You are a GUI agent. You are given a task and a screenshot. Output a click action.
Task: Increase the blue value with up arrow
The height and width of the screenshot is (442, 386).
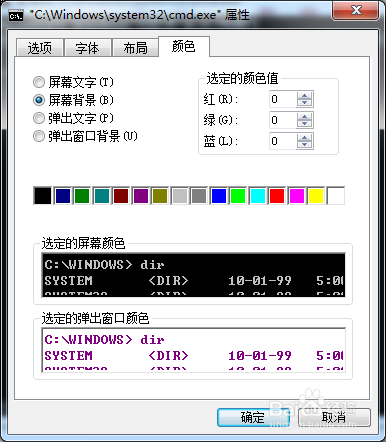(304, 137)
